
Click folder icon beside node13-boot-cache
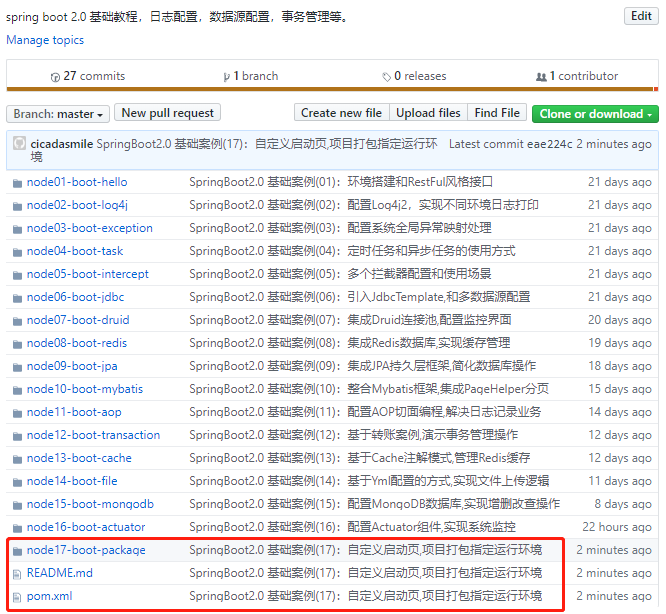(17, 459)
